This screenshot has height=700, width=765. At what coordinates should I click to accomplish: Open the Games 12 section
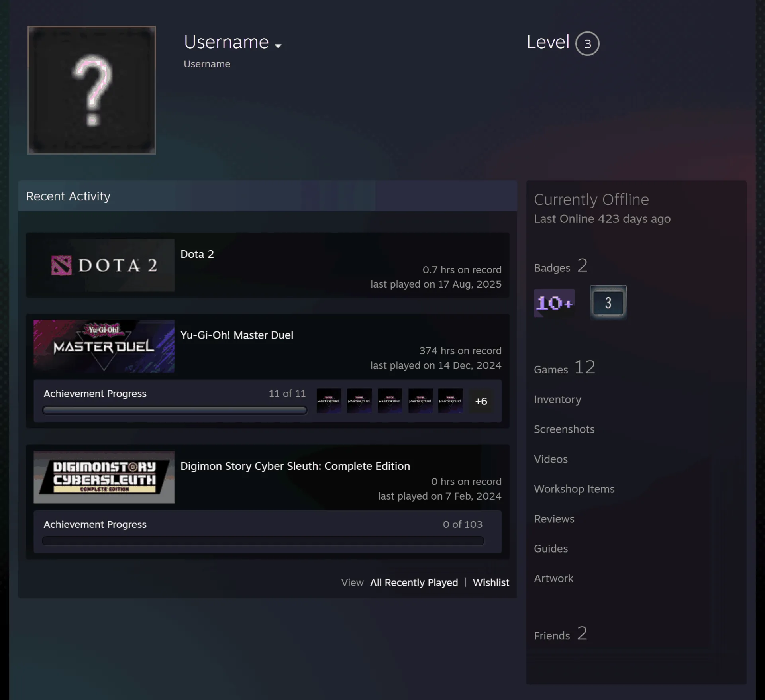[x=565, y=367]
